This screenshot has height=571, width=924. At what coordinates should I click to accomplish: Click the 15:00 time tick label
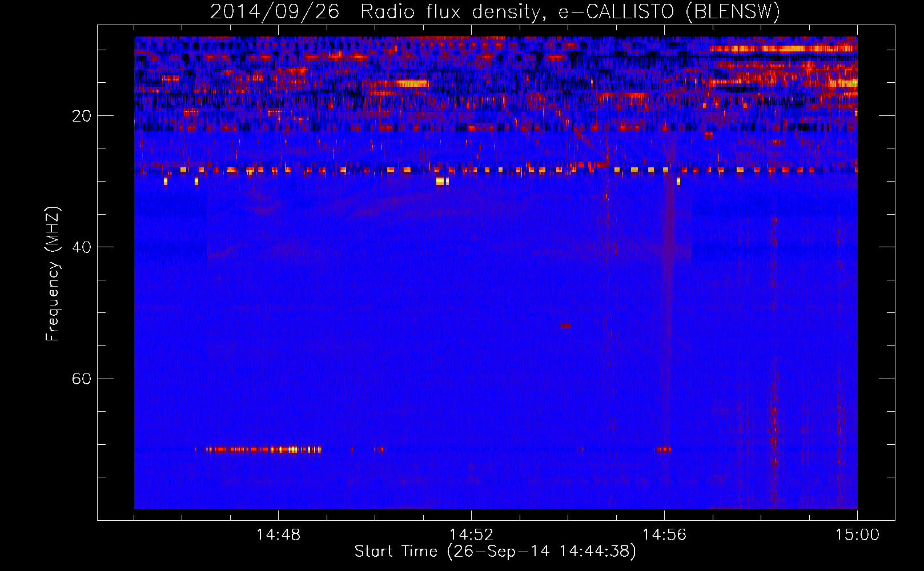tap(857, 535)
